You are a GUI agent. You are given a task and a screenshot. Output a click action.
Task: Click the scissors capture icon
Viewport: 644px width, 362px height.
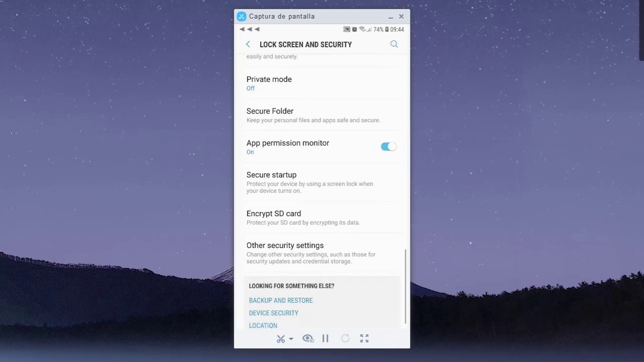[x=281, y=339]
